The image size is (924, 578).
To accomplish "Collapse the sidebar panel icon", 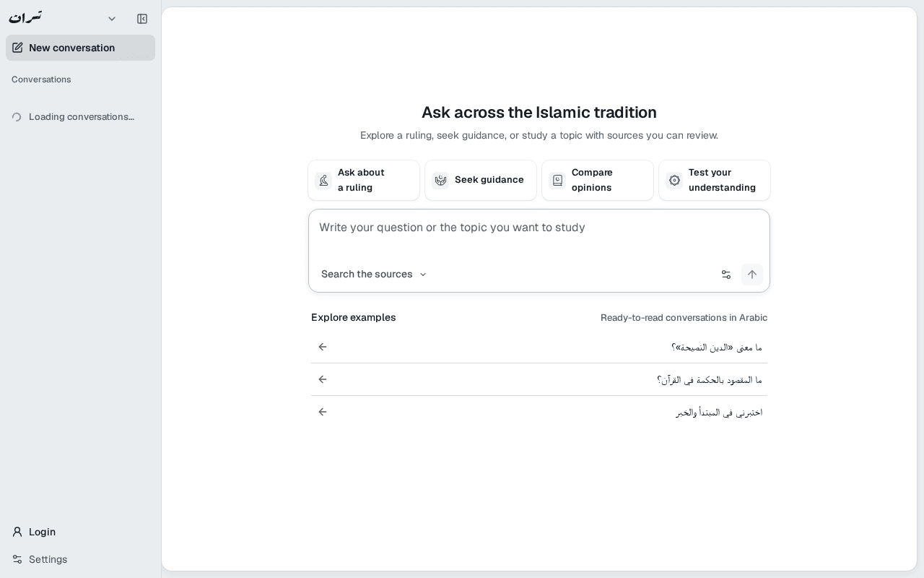I will click(x=142, y=19).
